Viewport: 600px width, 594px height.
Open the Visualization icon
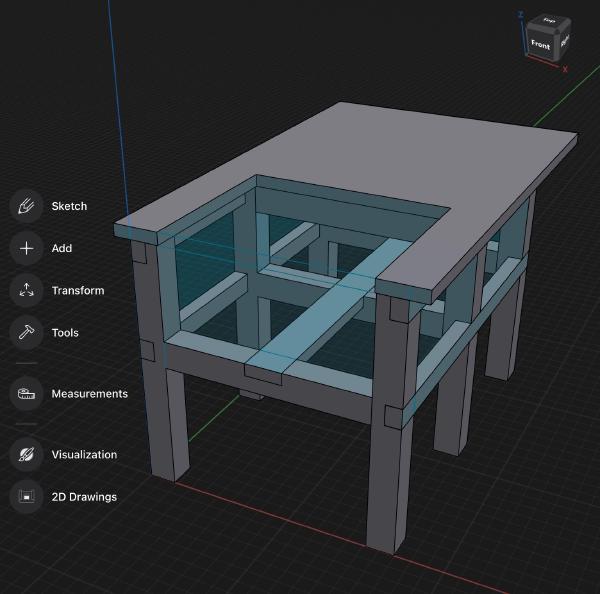26,454
